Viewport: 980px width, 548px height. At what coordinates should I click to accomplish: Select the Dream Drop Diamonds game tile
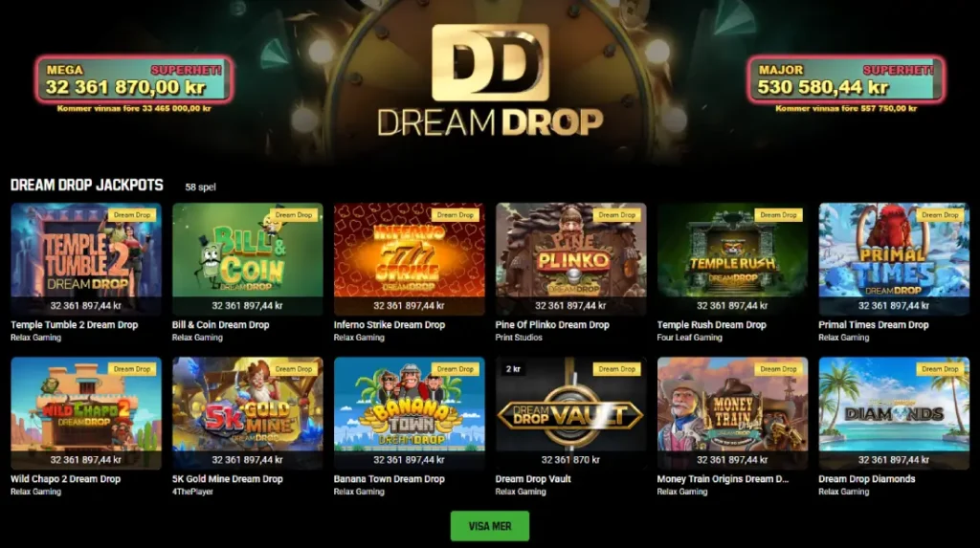(894, 413)
